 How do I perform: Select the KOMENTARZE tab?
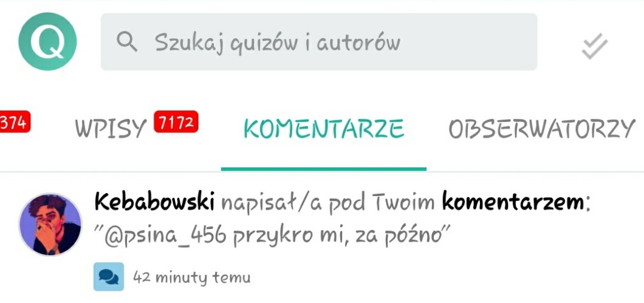point(324,128)
